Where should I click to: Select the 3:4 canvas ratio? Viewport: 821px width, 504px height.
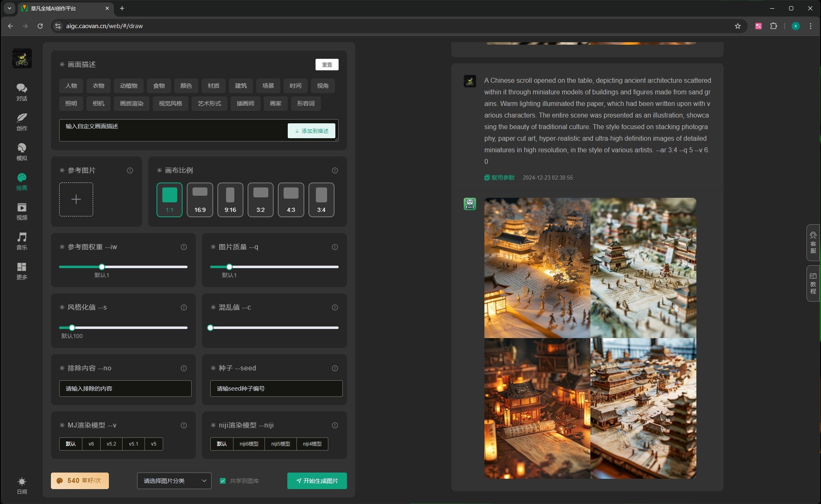click(321, 200)
